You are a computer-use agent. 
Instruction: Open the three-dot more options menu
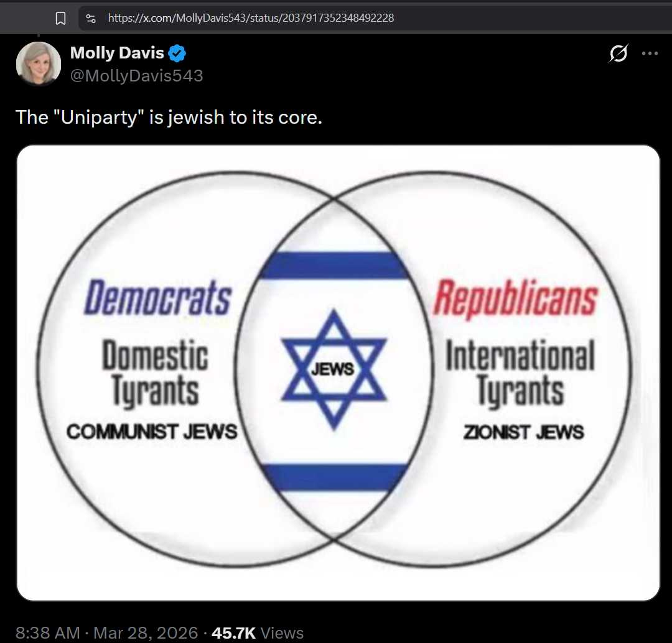(650, 53)
